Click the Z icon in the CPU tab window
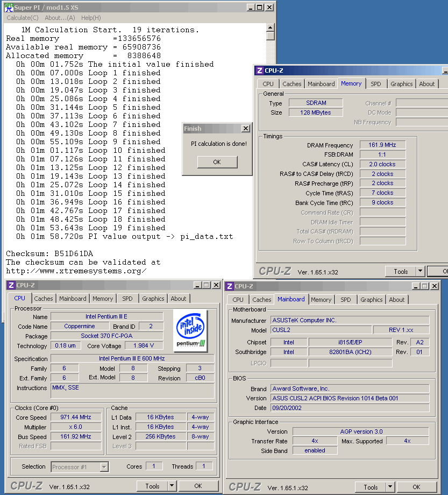 click(11, 285)
